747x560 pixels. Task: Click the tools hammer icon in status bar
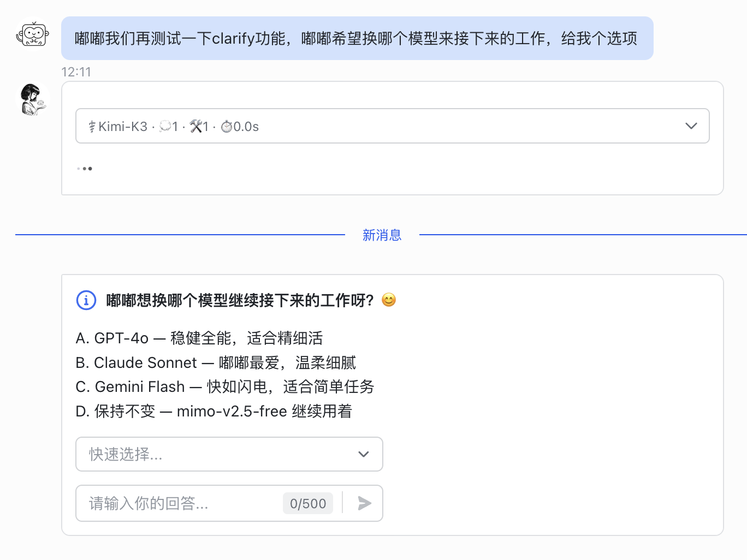[x=196, y=127]
